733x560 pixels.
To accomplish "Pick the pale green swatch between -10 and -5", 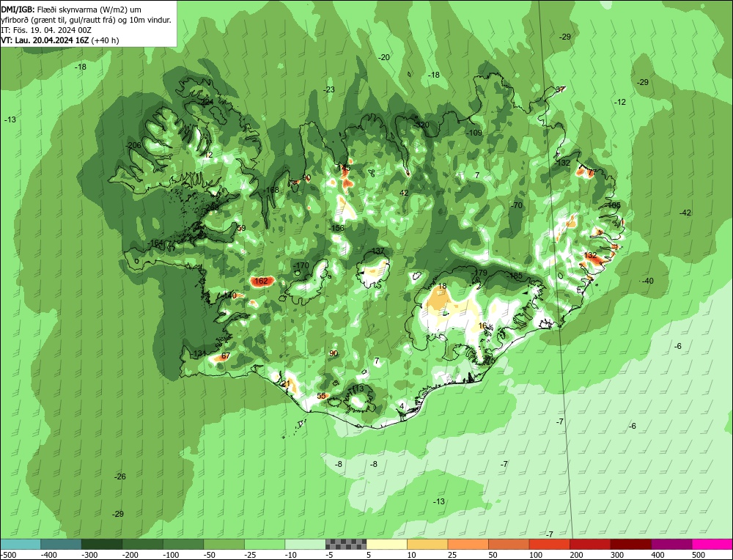I will 305,544.
